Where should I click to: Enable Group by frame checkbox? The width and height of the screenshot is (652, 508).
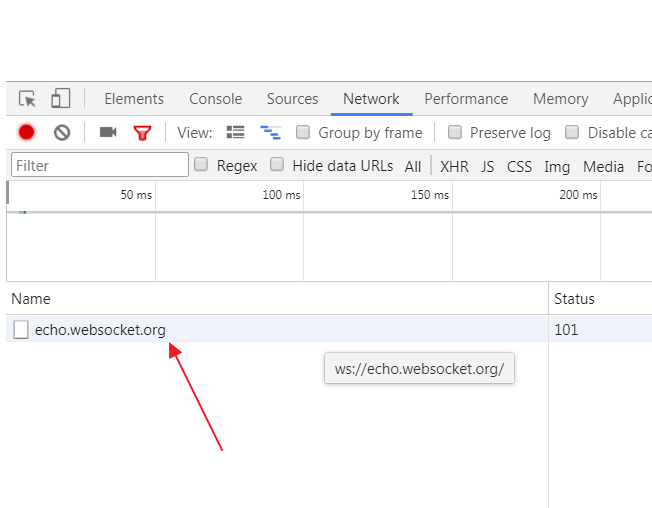pos(303,132)
